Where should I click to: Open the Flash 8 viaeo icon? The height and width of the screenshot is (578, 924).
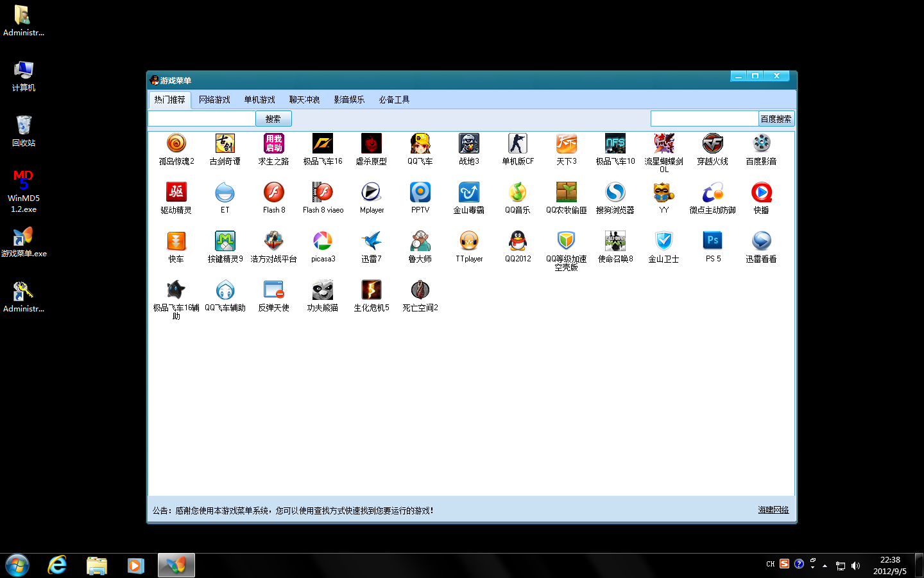pyautogui.click(x=323, y=192)
